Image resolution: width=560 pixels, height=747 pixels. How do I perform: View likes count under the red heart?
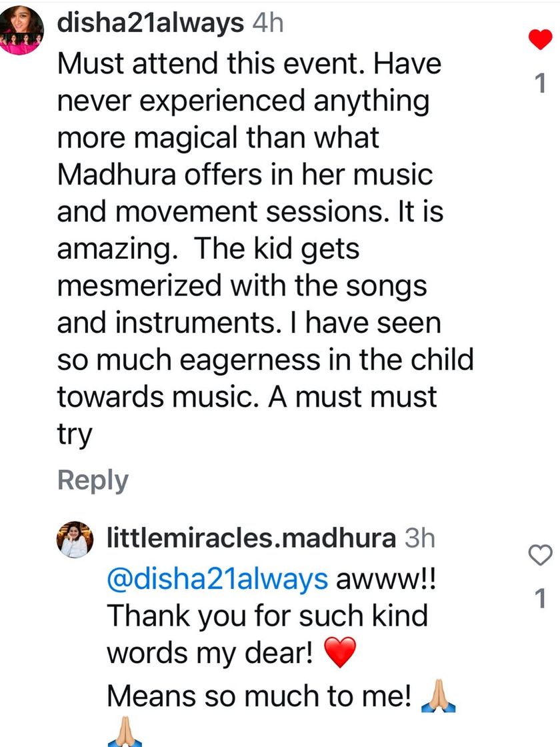(541, 84)
